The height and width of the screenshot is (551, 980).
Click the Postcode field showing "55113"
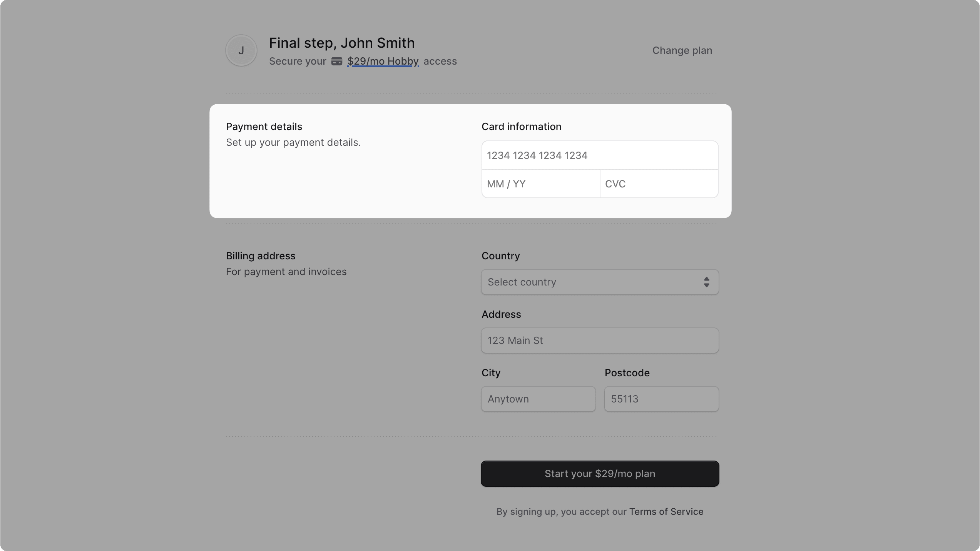[x=661, y=399]
